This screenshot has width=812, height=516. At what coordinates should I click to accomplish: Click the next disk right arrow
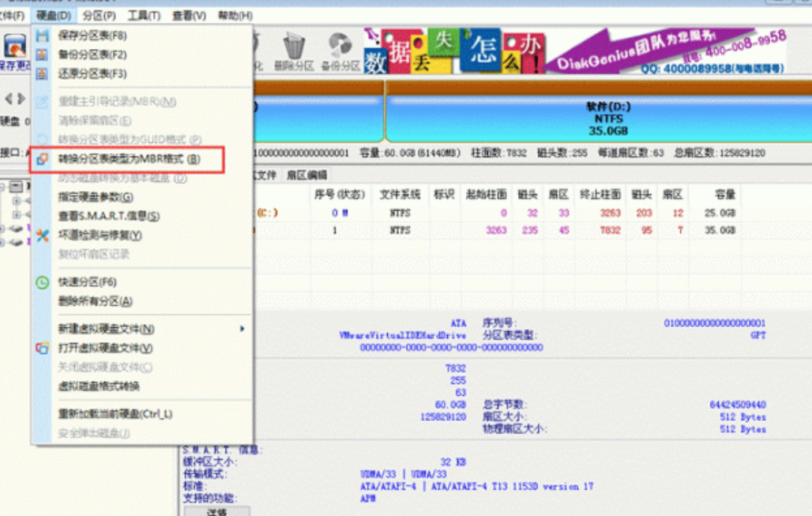[21, 99]
